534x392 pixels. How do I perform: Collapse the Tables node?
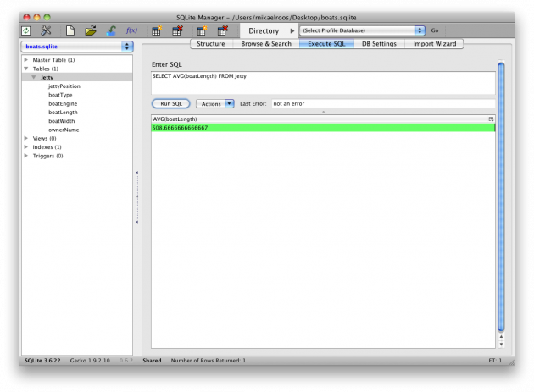click(x=26, y=69)
